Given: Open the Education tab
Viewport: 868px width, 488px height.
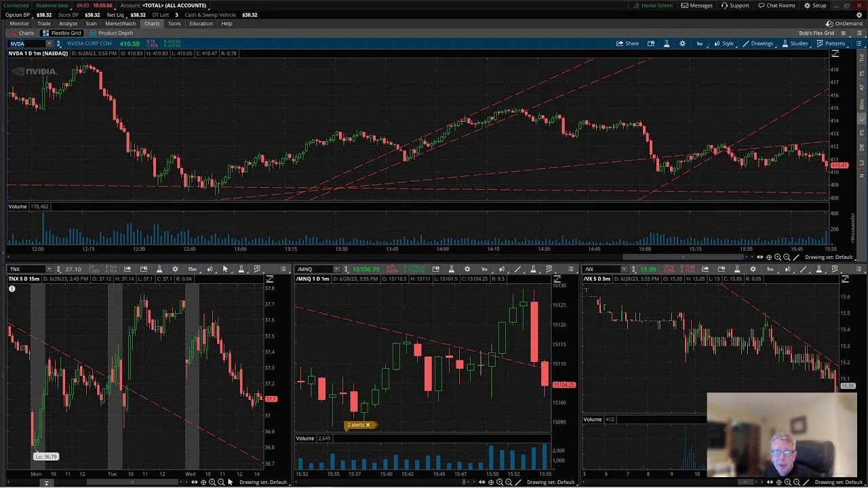Looking at the screenshot, I should pos(201,24).
